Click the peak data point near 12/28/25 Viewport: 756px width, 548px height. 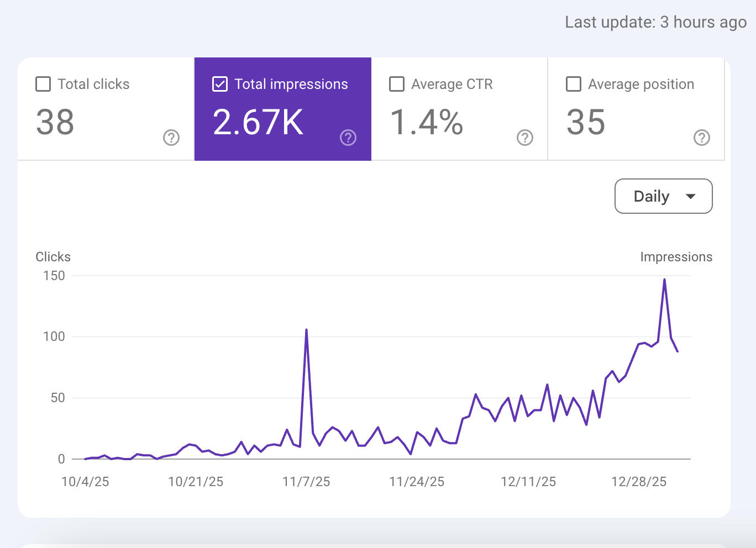click(665, 280)
